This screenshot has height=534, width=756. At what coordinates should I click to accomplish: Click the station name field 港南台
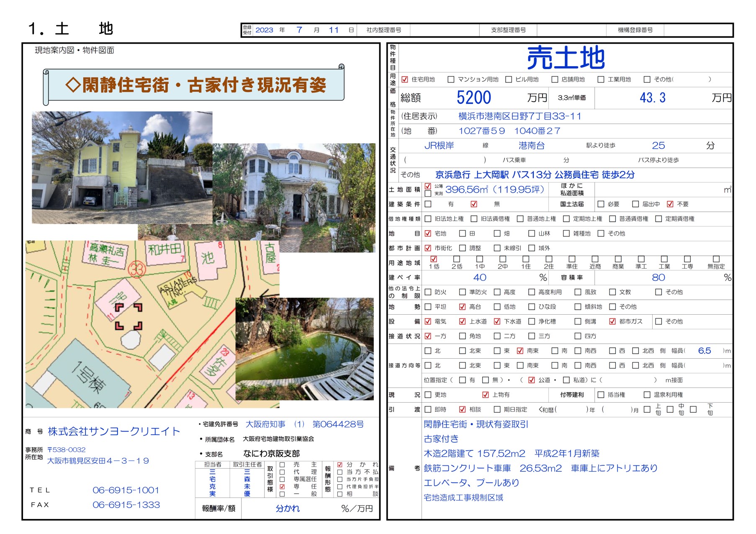point(531,146)
